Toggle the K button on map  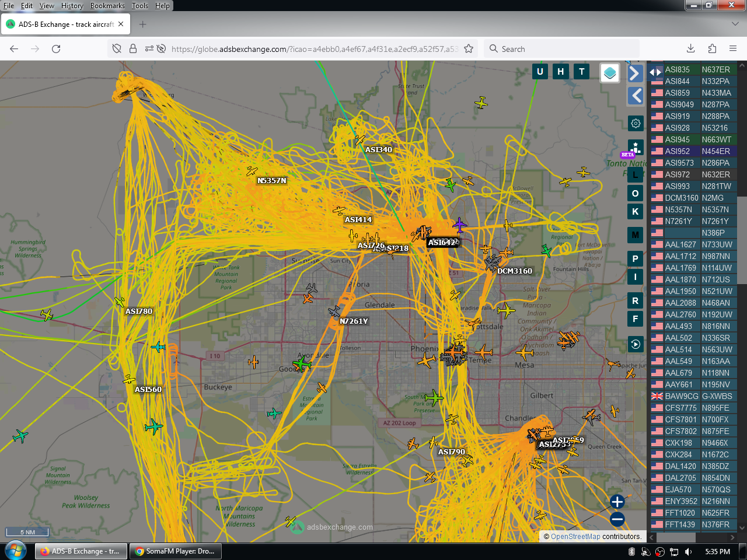[636, 211]
